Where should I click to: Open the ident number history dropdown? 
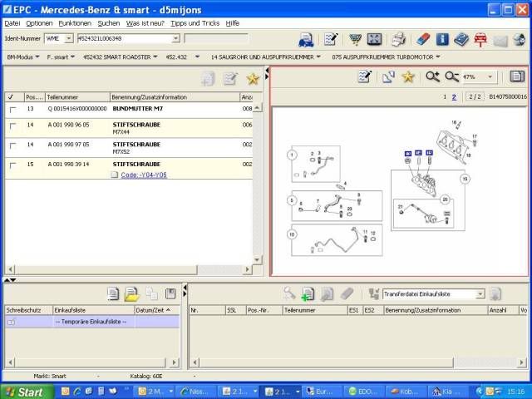(175, 38)
